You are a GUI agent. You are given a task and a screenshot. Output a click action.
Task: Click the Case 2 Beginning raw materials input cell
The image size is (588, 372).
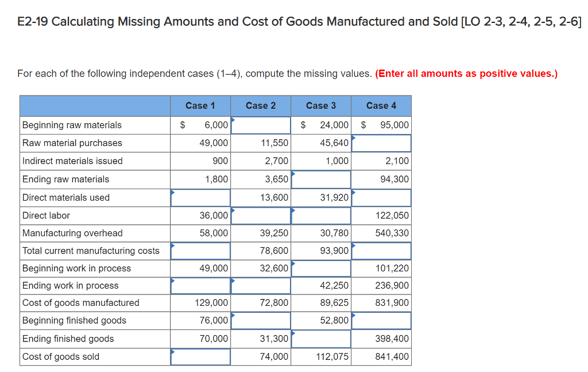[x=260, y=125]
